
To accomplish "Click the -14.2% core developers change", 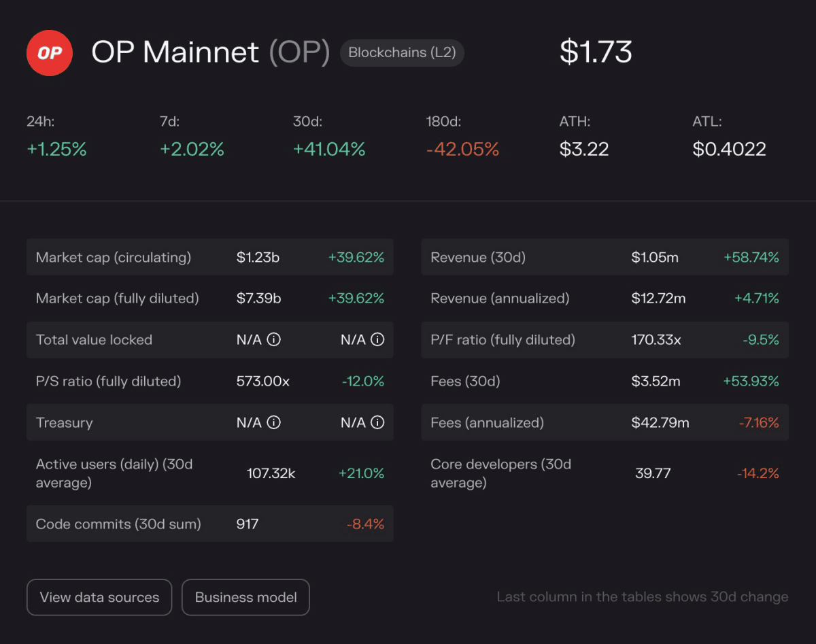I will (758, 473).
